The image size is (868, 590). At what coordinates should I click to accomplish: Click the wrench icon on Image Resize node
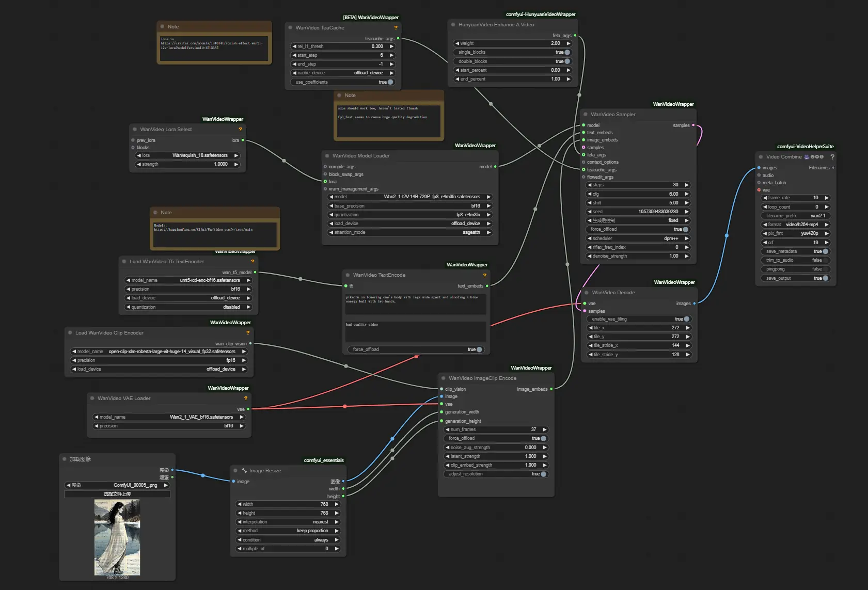[244, 471]
